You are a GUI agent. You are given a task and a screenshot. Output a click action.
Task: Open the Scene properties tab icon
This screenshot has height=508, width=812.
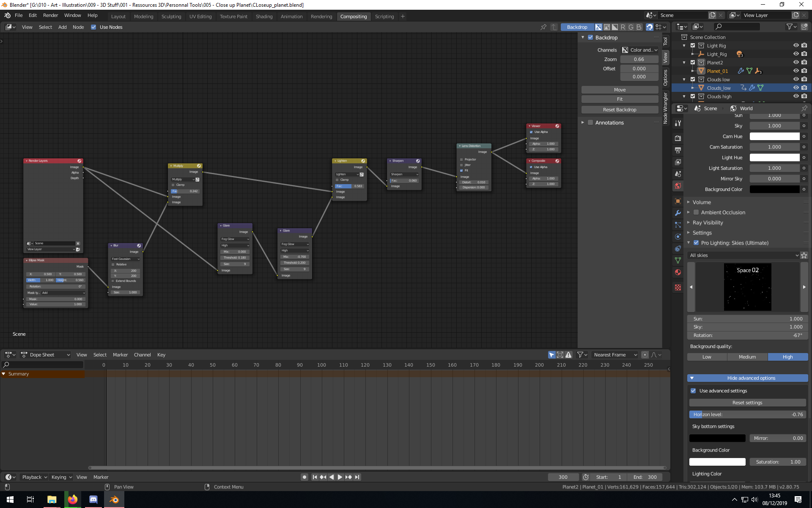coord(678,174)
